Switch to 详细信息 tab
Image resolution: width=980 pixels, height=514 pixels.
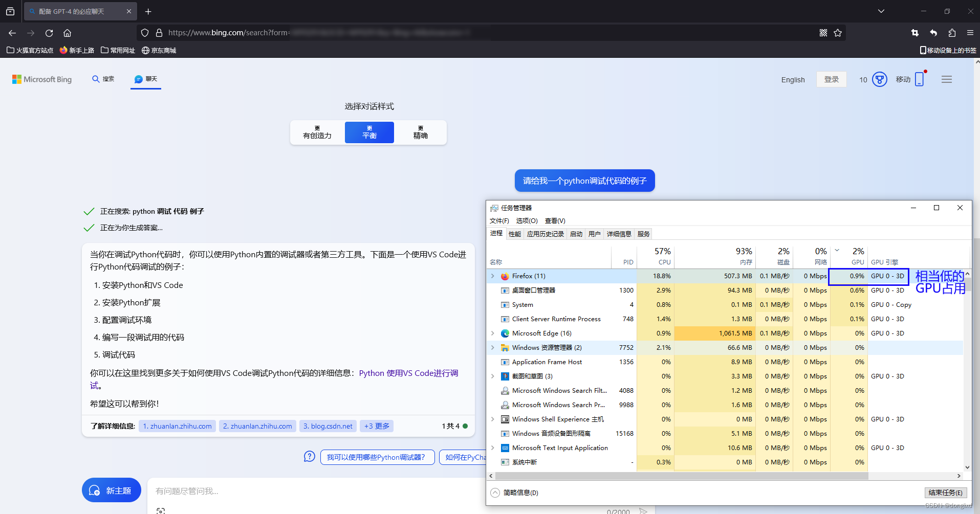(x=619, y=234)
